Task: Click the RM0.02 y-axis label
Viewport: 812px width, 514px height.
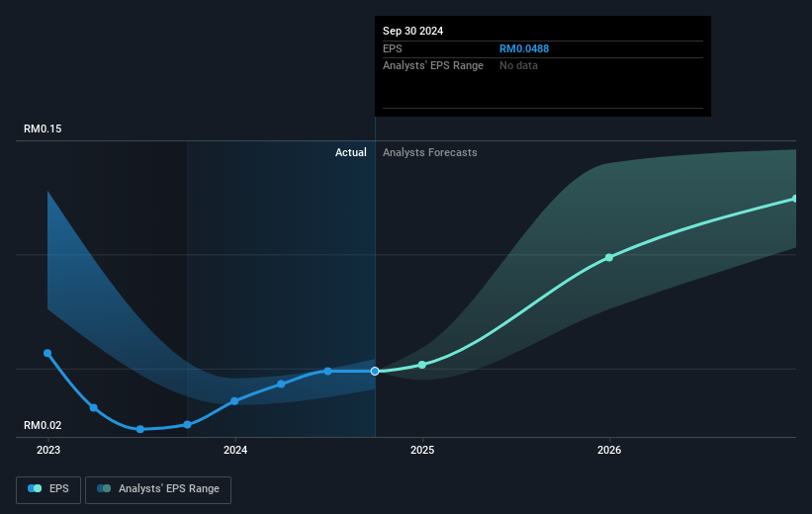Action: [x=43, y=425]
